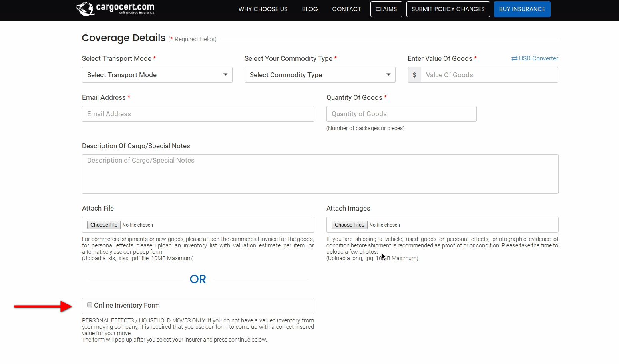Click the Submit Policy Changes button
619x364 pixels.
point(448,9)
